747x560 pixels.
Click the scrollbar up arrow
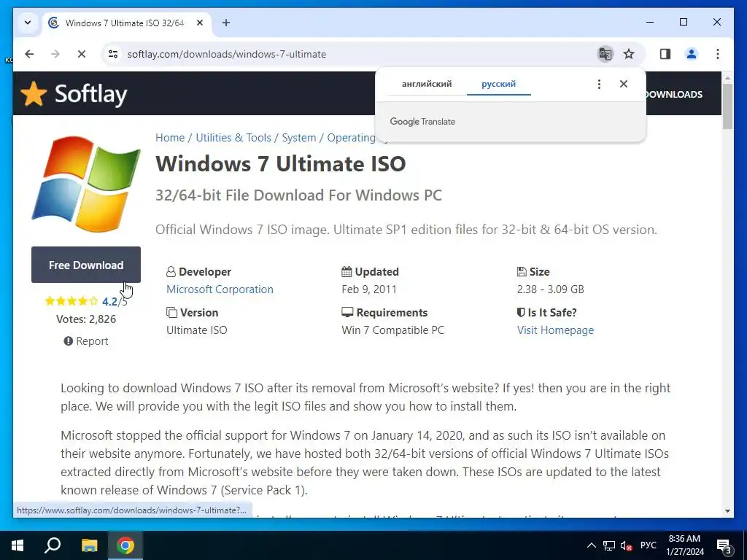727,77
